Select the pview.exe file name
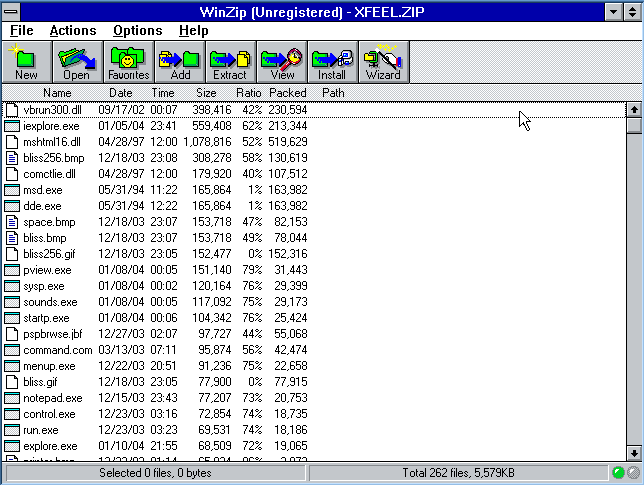This screenshot has width=644, height=485. (47, 270)
